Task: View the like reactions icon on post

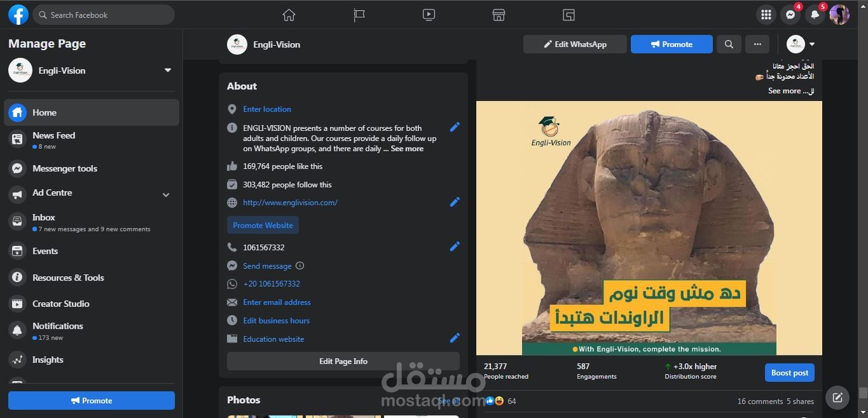Action: 490,401
